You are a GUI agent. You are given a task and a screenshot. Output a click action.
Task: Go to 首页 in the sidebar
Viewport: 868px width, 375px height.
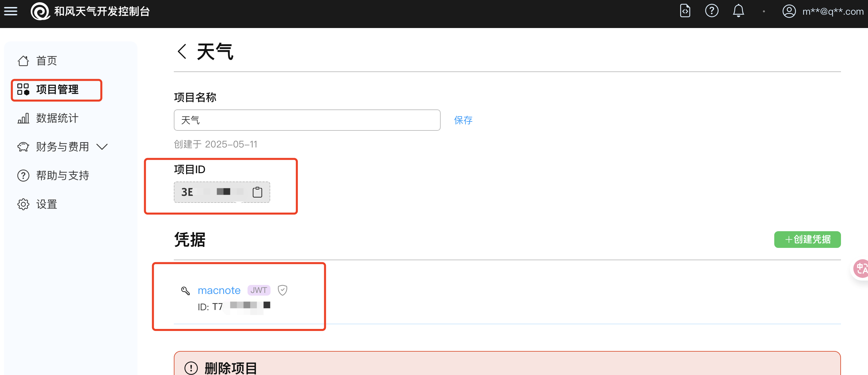(46, 61)
